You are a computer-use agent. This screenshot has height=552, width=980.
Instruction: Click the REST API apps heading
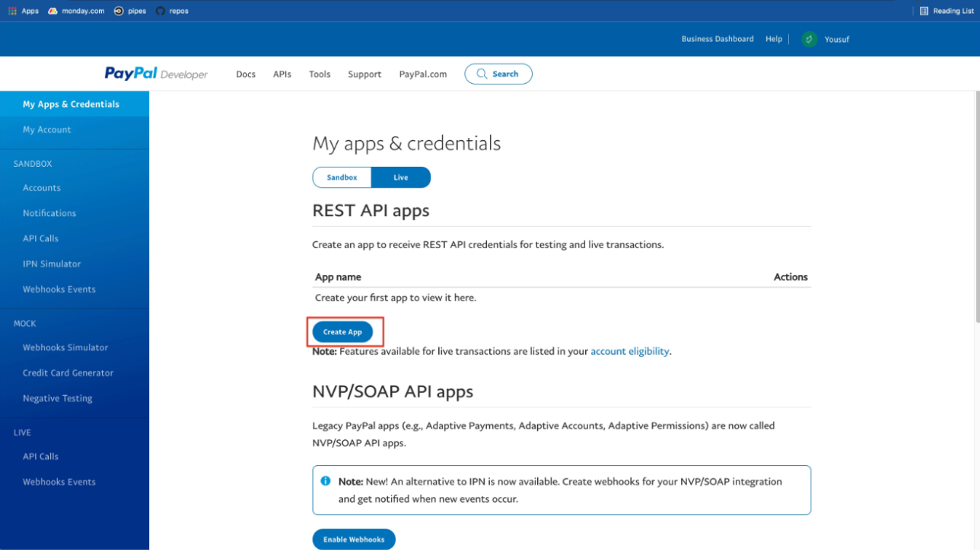(371, 211)
